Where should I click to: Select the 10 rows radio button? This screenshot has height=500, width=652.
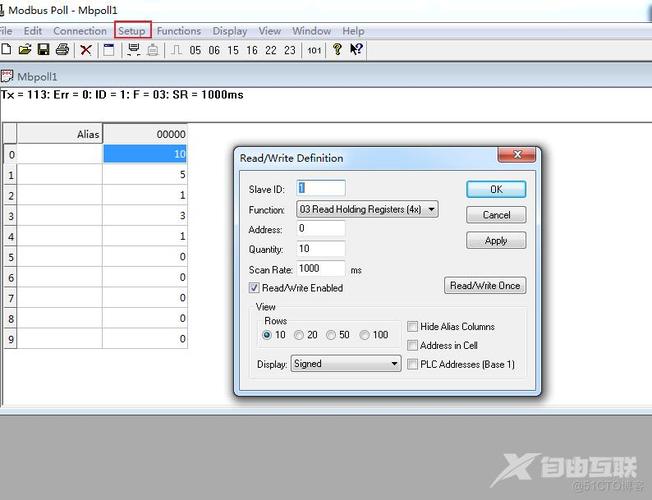click(x=267, y=335)
